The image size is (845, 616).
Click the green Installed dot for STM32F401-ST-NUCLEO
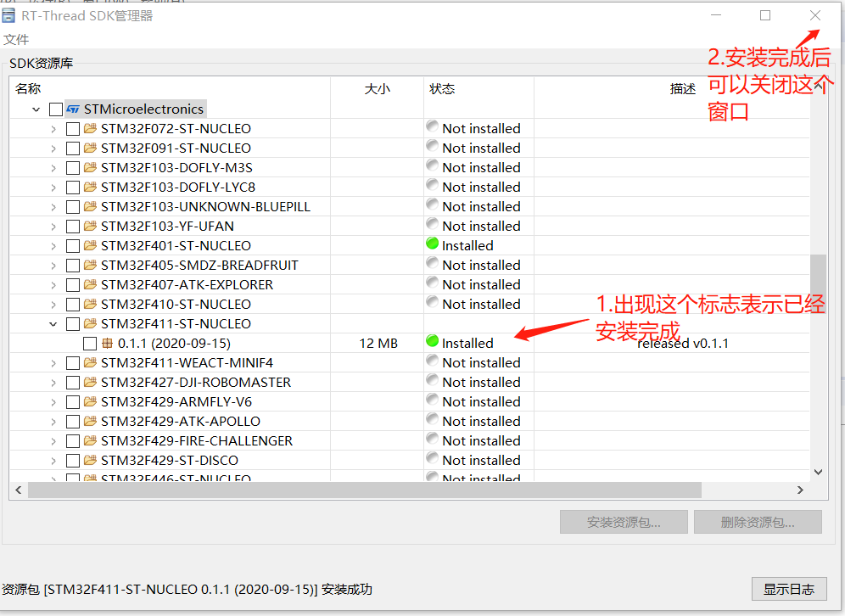coord(432,245)
